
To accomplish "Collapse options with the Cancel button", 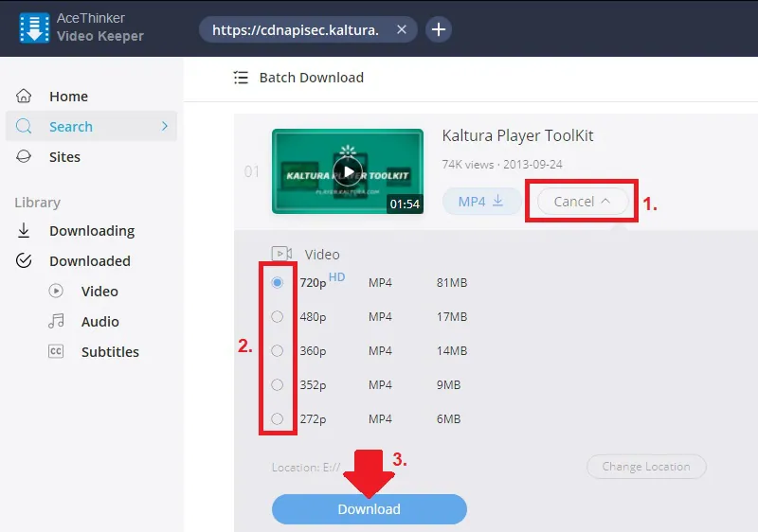I will click(x=582, y=202).
